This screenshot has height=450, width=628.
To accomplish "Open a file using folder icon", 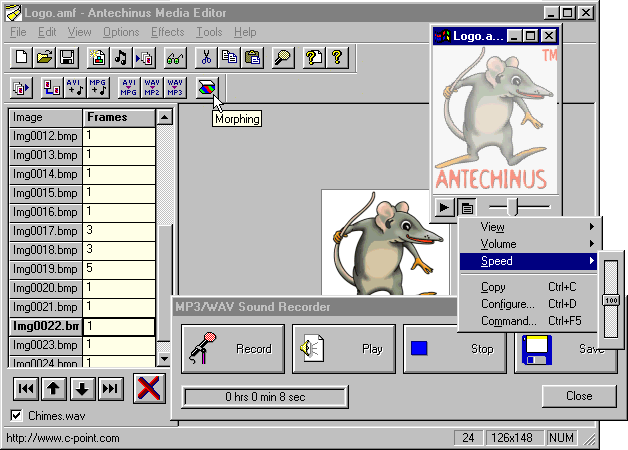I will pos(44,57).
